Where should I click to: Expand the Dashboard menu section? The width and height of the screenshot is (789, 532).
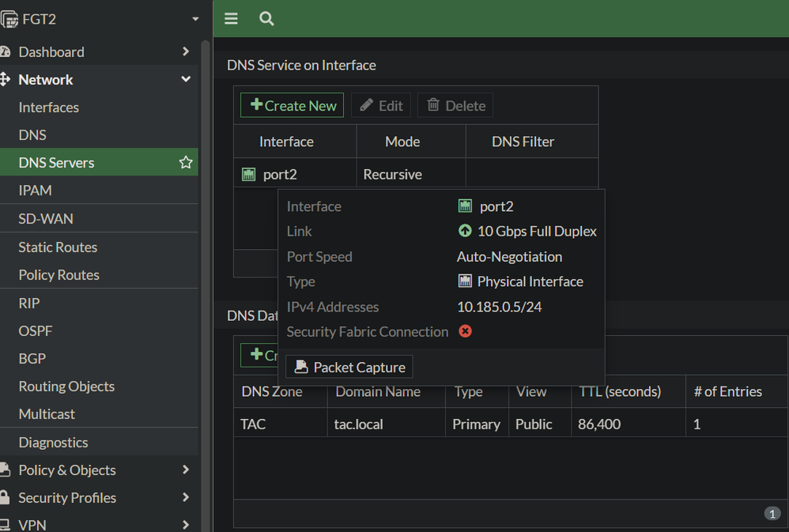[186, 52]
